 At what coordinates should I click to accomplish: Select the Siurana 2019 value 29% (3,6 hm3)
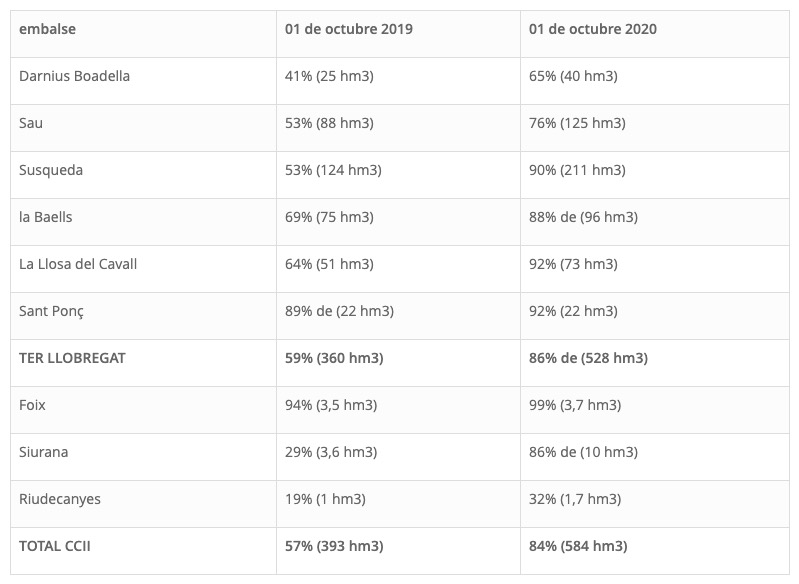pos(331,452)
